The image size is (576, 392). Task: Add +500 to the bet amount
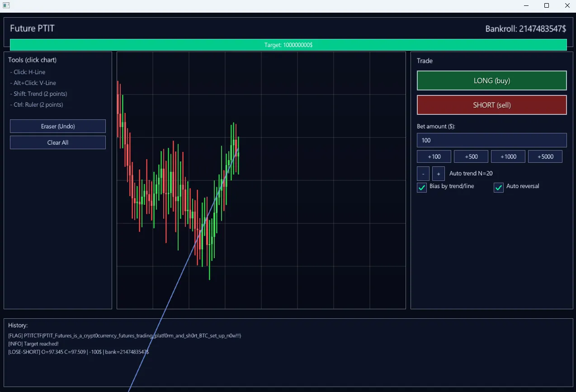471,156
